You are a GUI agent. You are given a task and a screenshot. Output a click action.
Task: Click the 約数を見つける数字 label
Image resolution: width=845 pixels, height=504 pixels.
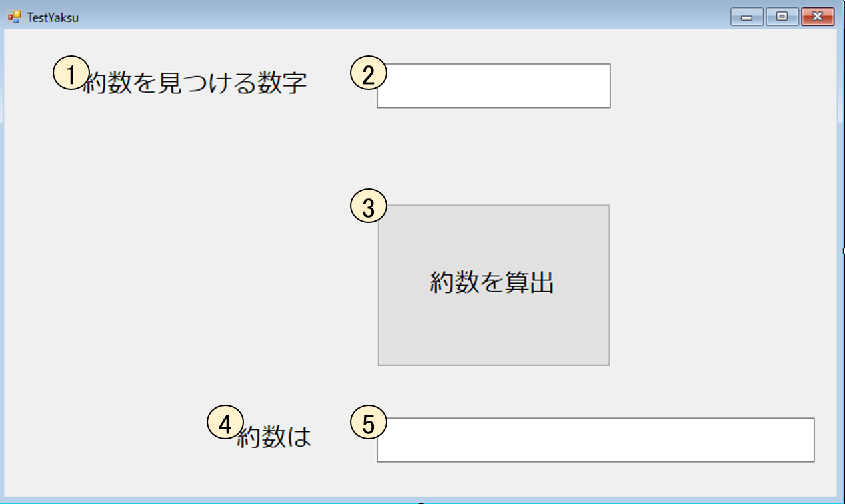(195, 84)
